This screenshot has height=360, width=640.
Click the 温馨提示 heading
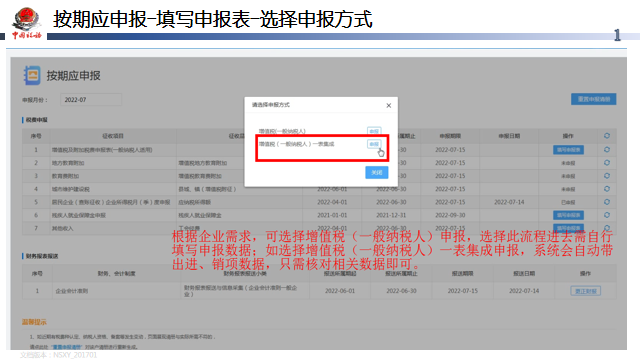(34, 322)
